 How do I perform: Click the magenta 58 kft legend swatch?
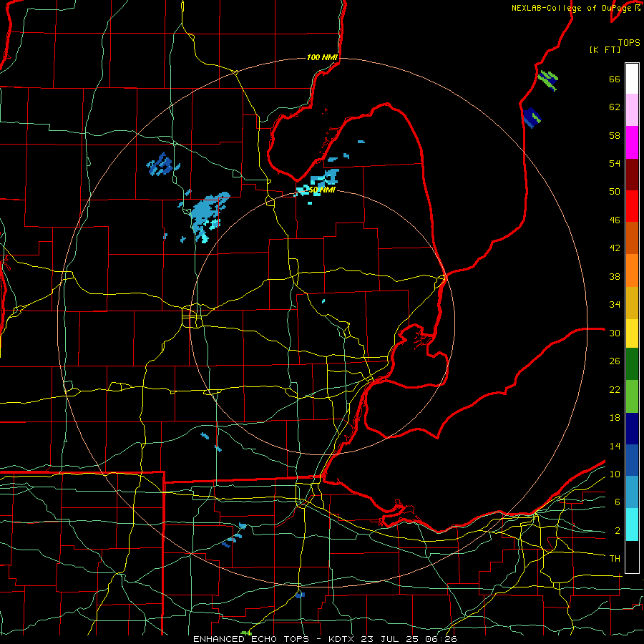coord(632,142)
